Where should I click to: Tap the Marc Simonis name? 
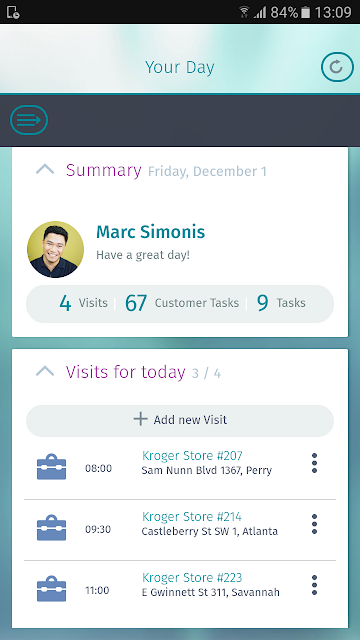pos(151,232)
